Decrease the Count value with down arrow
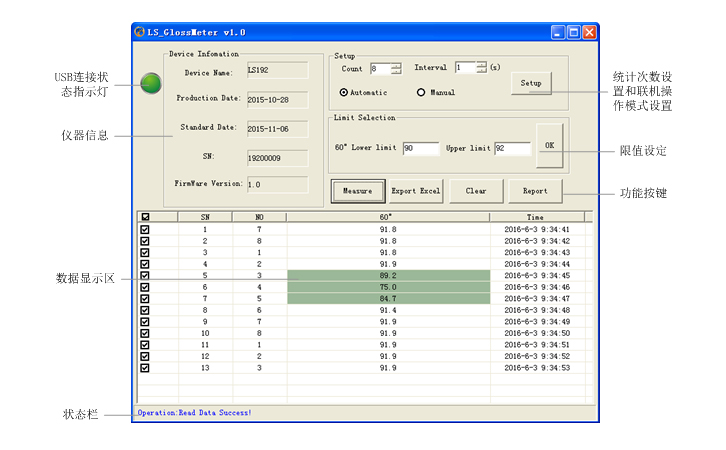 tap(396, 72)
